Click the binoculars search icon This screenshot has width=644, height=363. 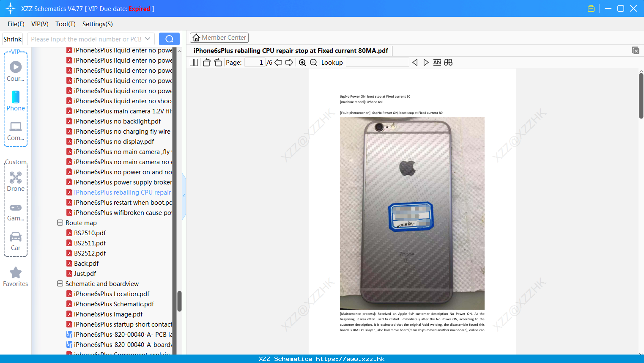(448, 63)
